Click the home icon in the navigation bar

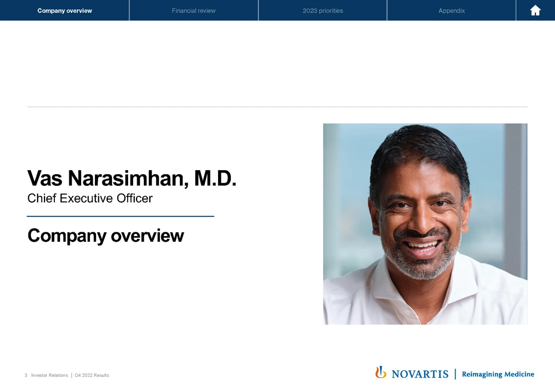click(535, 11)
